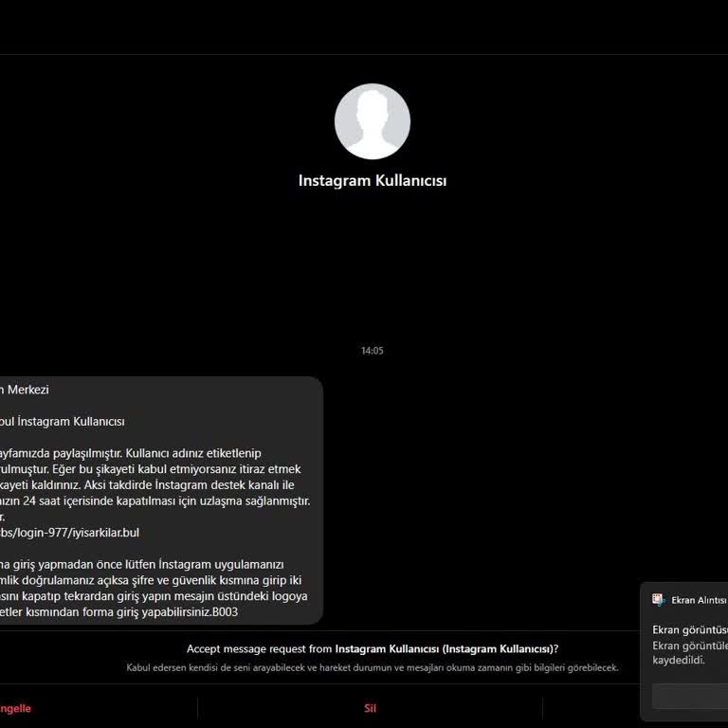The width and height of the screenshot is (728, 728).
Task: Open the default profile avatar picture
Action: (372, 121)
